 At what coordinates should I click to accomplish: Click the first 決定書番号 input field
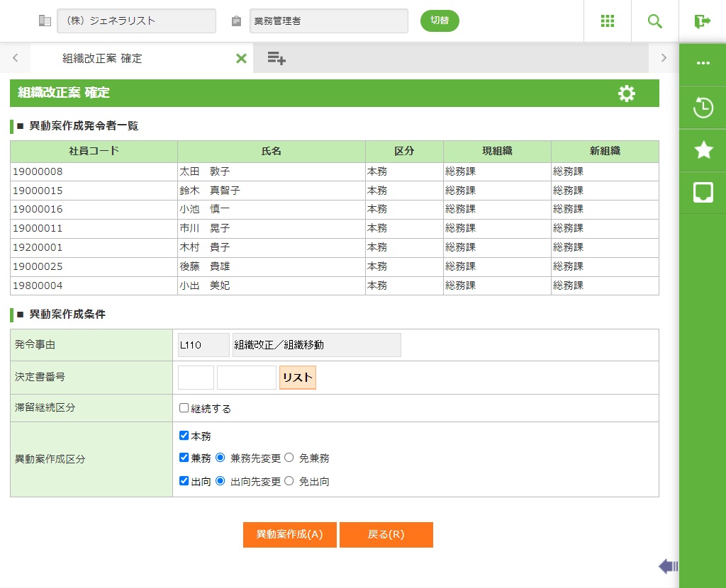click(196, 378)
